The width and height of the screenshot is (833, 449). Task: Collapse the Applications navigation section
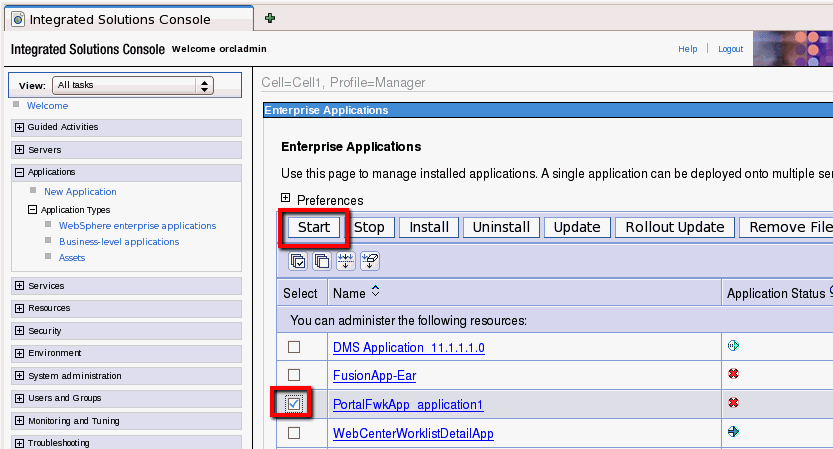20,172
